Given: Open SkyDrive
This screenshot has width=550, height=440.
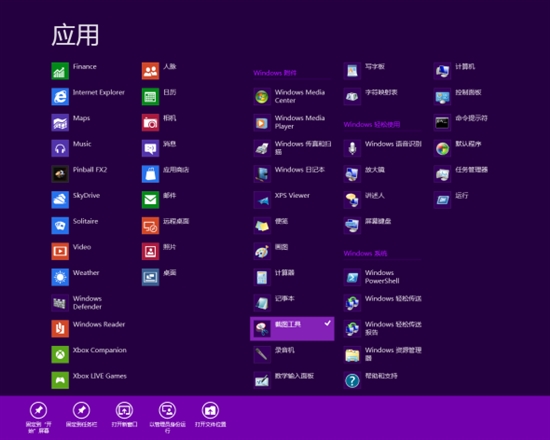Looking at the screenshot, I should tap(76, 200).
